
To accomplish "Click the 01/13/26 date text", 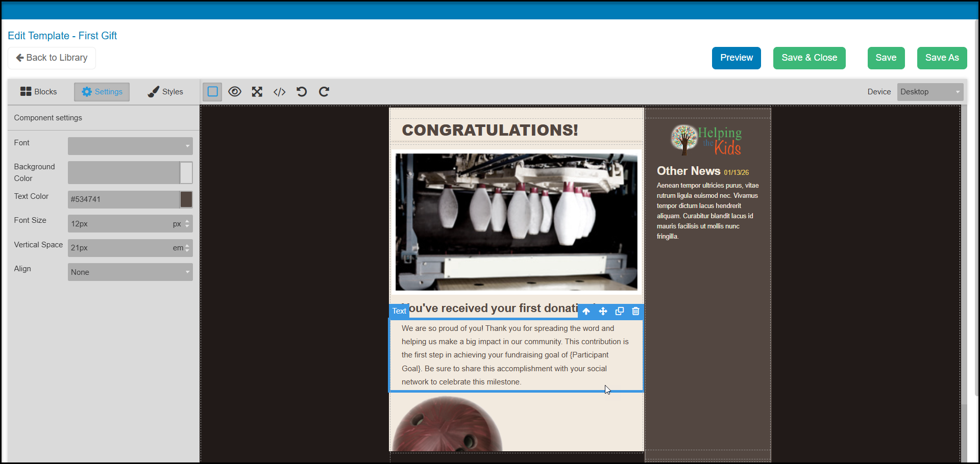I will [737, 172].
